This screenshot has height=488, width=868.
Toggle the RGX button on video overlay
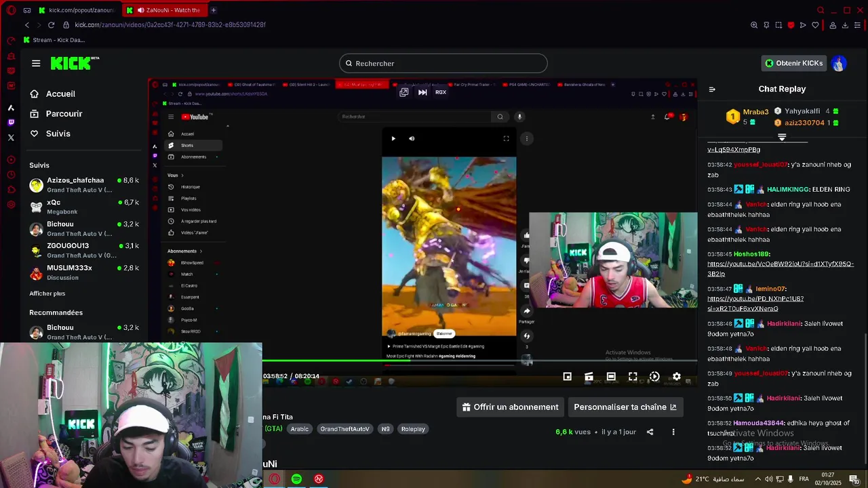pyautogui.click(x=441, y=92)
